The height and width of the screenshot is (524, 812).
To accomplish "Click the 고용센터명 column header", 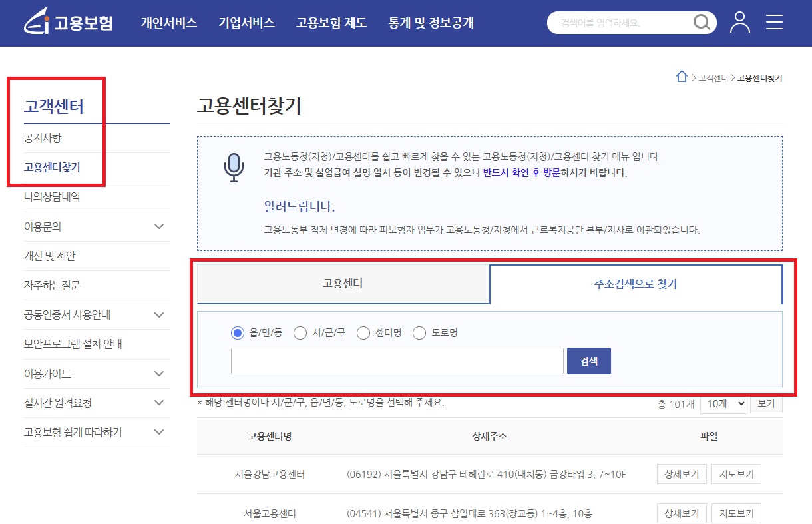I will (270, 436).
